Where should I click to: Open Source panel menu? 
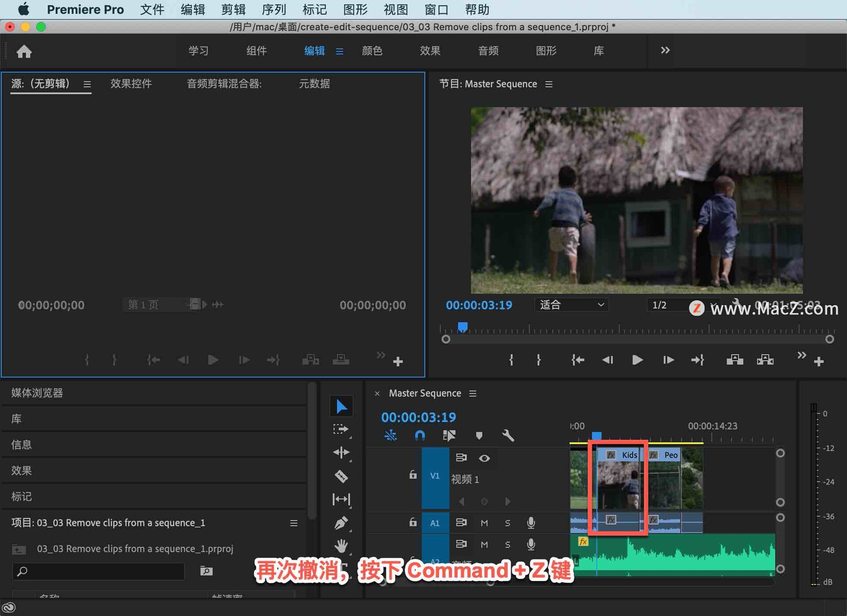point(87,84)
